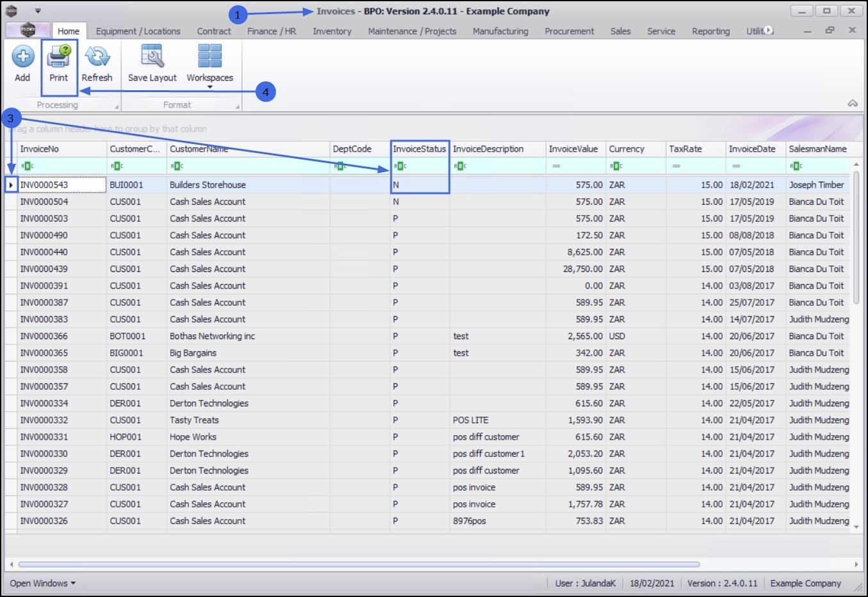Click the horizontal scrollbar right arrow

click(856, 564)
